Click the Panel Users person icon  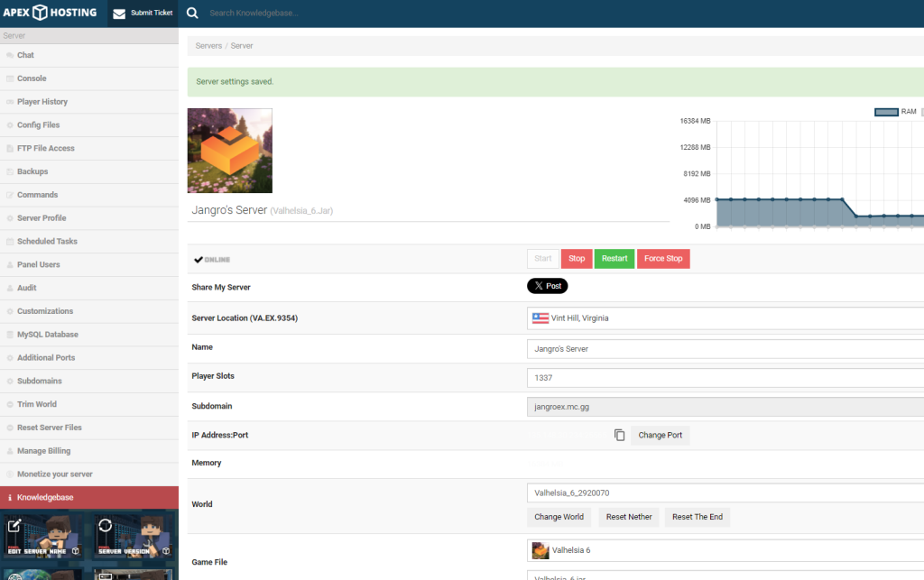click(x=10, y=264)
